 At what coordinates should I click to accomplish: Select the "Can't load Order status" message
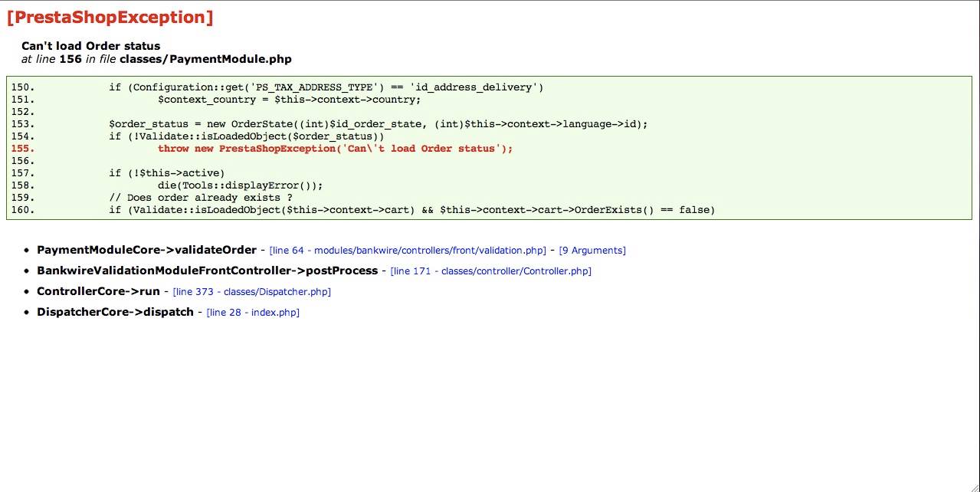[90, 46]
